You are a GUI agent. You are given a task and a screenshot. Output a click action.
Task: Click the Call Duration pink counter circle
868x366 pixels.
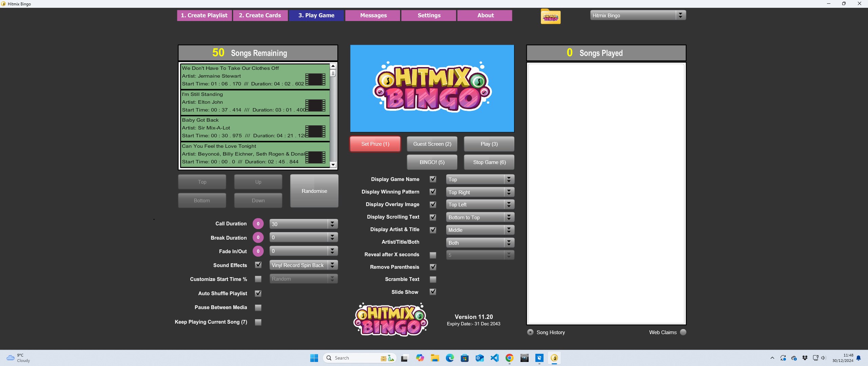pos(258,224)
